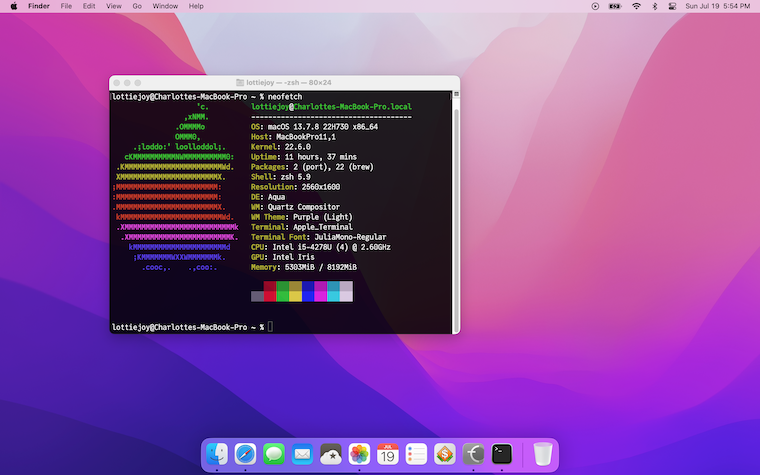Click the 'Resolution: 2560x1600' line

pyautogui.click(x=296, y=187)
